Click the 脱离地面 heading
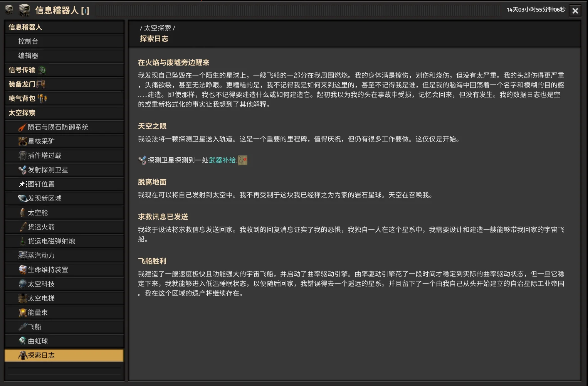Viewport: 588px width, 386px height. (x=152, y=182)
